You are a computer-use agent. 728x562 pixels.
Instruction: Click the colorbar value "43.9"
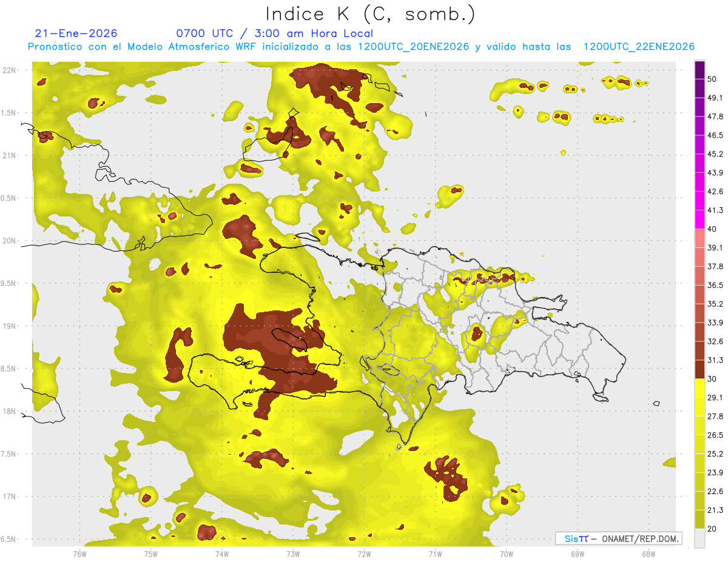pos(716,173)
